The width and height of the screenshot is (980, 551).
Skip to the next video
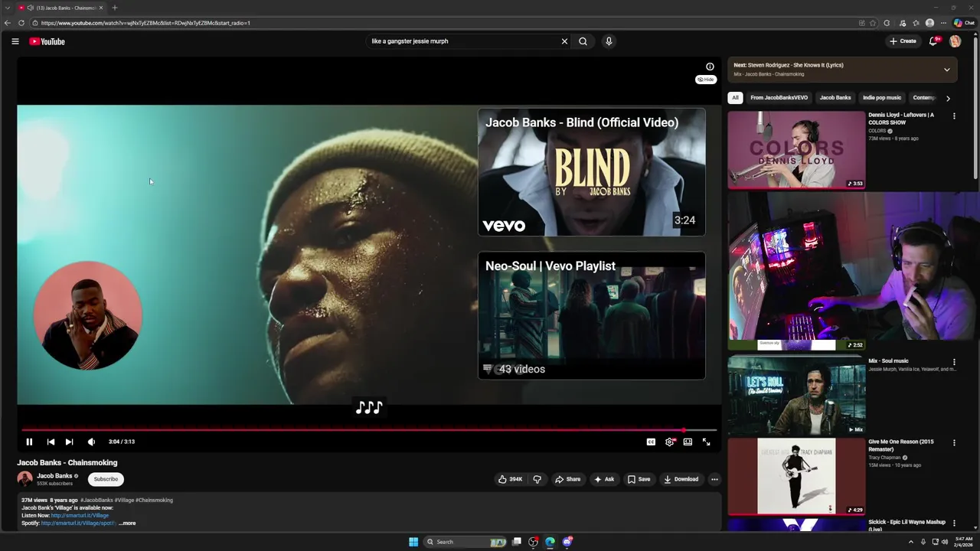(x=69, y=442)
